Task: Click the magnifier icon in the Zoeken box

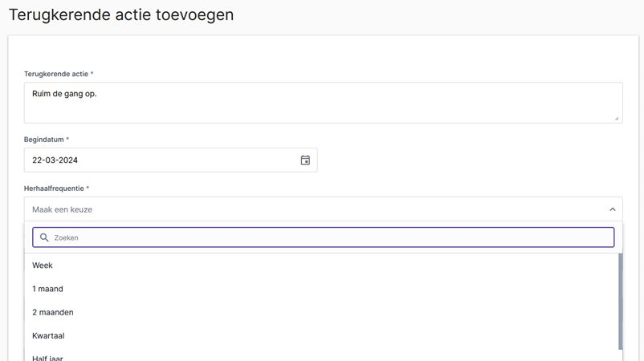Action: (44, 237)
